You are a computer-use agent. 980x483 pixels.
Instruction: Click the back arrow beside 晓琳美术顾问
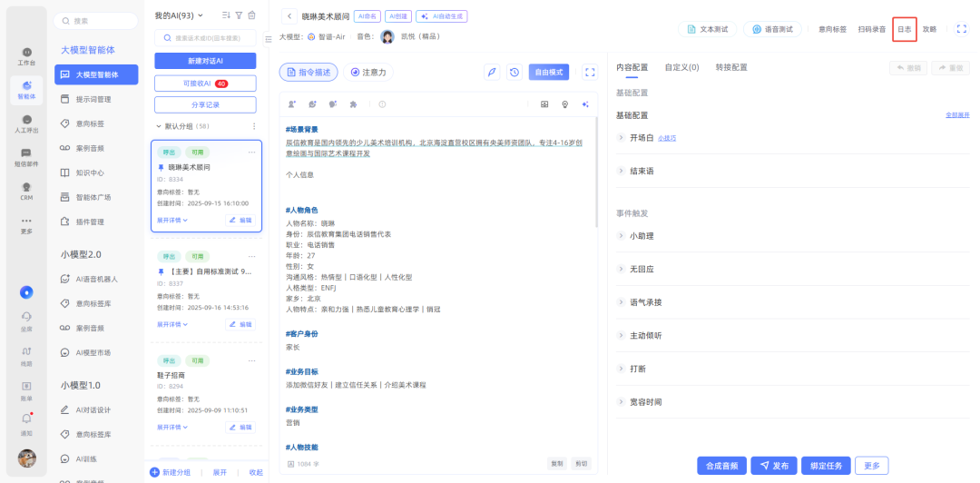[x=289, y=16]
